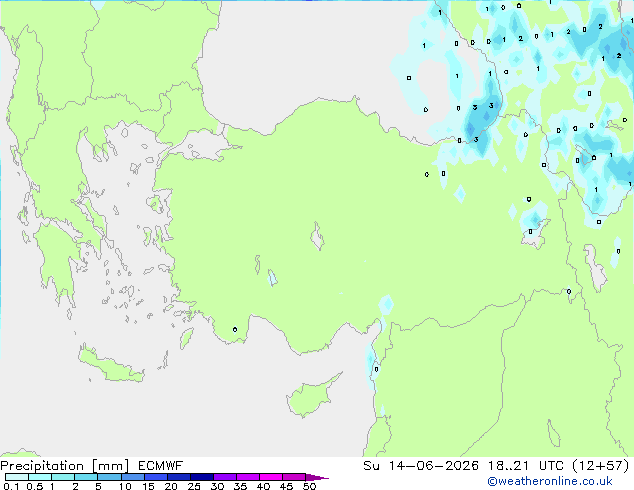Click the '0.1' legend scale label
634x490 pixels.
click(x=11, y=486)
